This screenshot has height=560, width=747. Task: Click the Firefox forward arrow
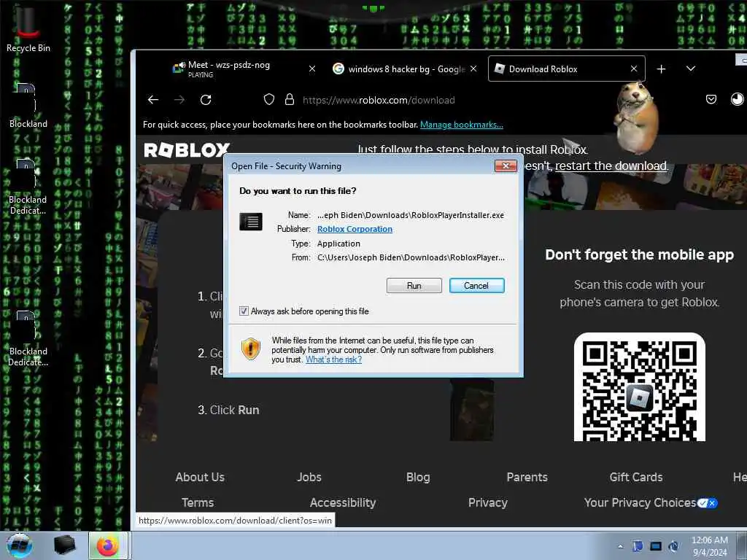179,99
